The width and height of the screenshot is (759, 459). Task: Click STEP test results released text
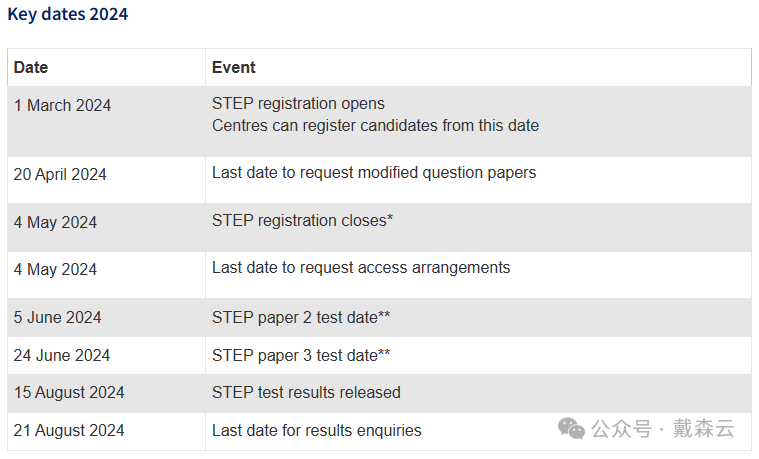(306, 393)
